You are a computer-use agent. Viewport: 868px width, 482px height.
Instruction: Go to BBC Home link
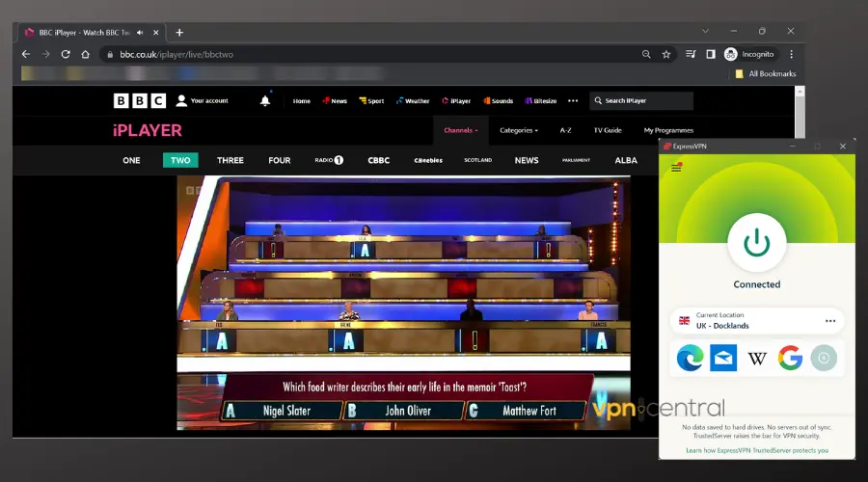pyautogui.click(x=301, y=100)
